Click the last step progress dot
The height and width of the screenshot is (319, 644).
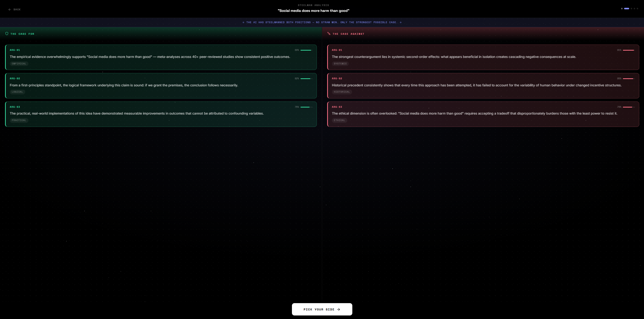pos(637,9)
